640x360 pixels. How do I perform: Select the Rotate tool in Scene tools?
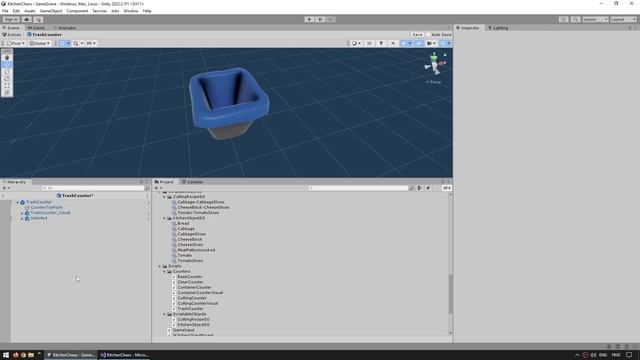click(x=7, y=72)
